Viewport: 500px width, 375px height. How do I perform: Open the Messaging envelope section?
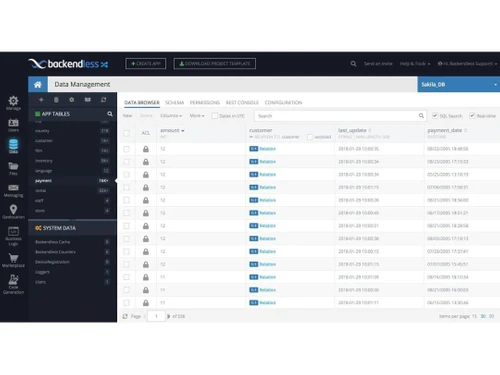coord(13,190)
